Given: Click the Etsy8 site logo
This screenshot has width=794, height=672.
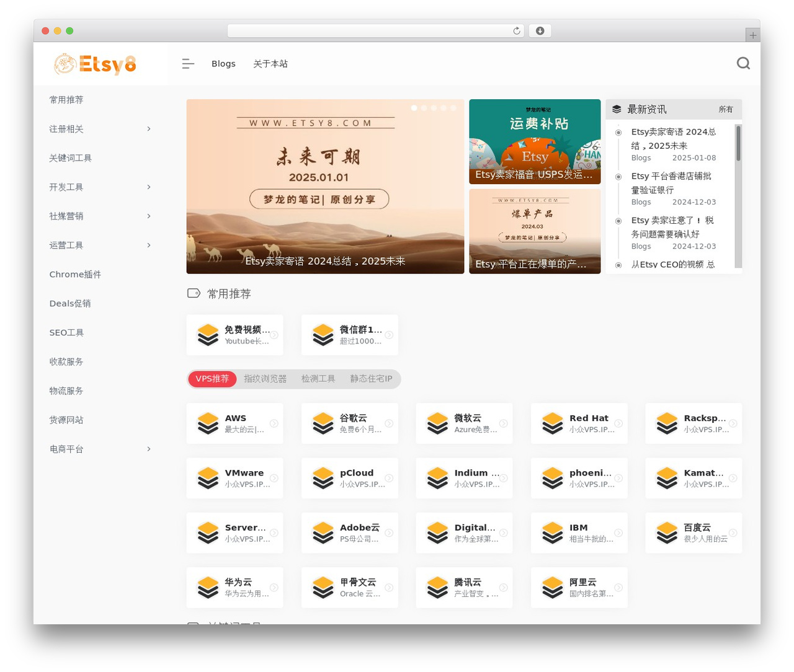Looking at the screenshot, I should tap(95, 64).
